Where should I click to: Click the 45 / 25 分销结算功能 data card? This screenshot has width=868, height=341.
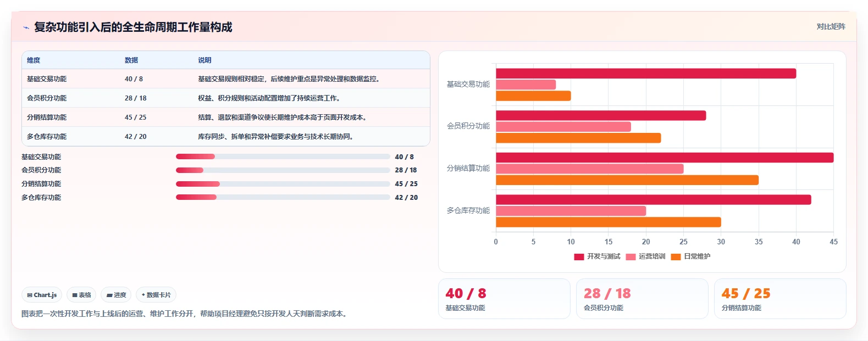point(780,299)
